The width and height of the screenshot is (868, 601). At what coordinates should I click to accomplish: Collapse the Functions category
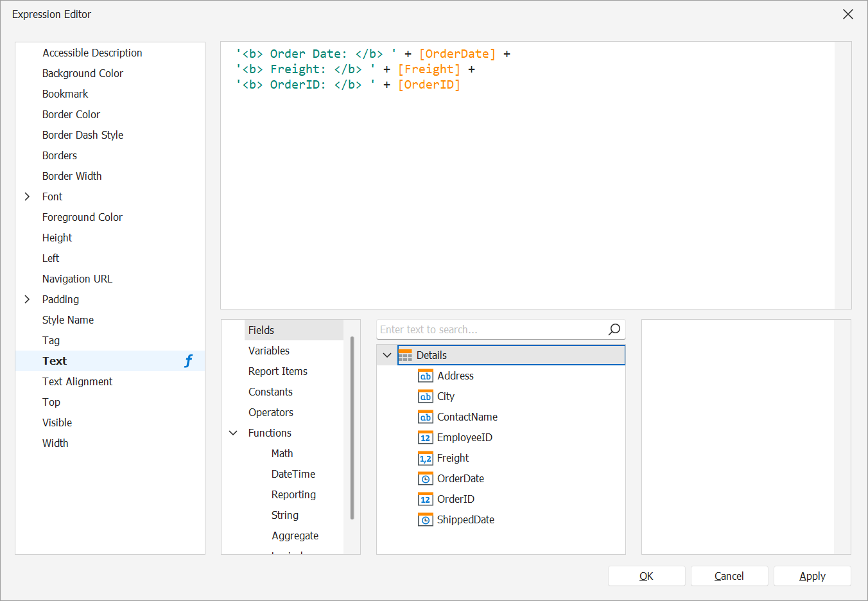(233, 433)
